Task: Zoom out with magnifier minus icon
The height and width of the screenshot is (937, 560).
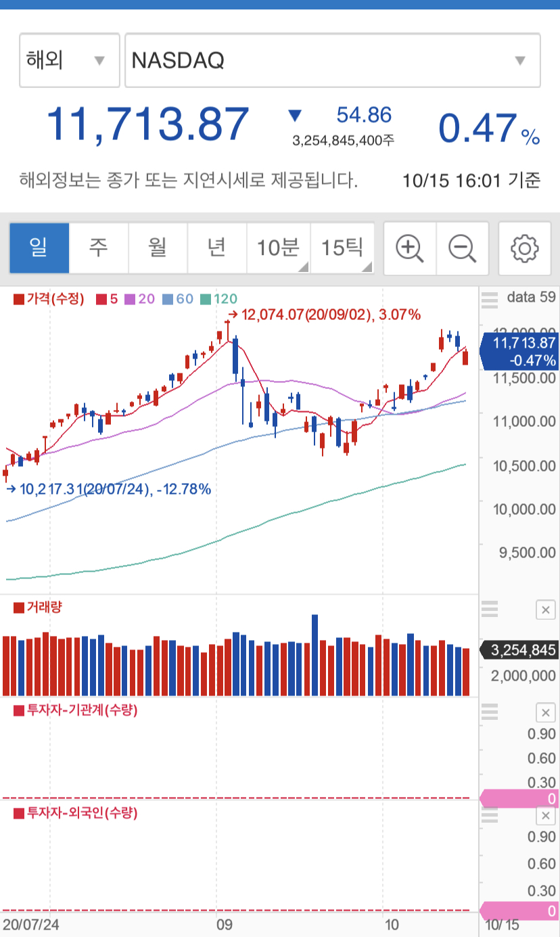Action: coord(463,248)
